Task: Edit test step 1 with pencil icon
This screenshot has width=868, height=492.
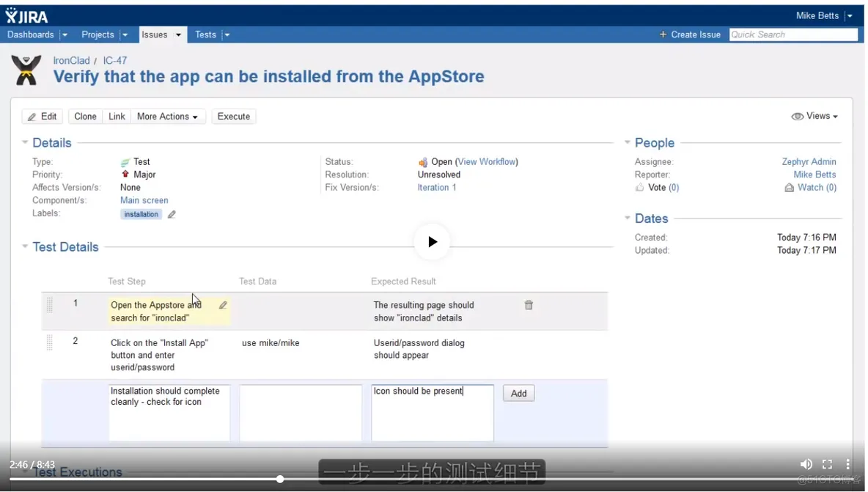Action: pos(223,305)
